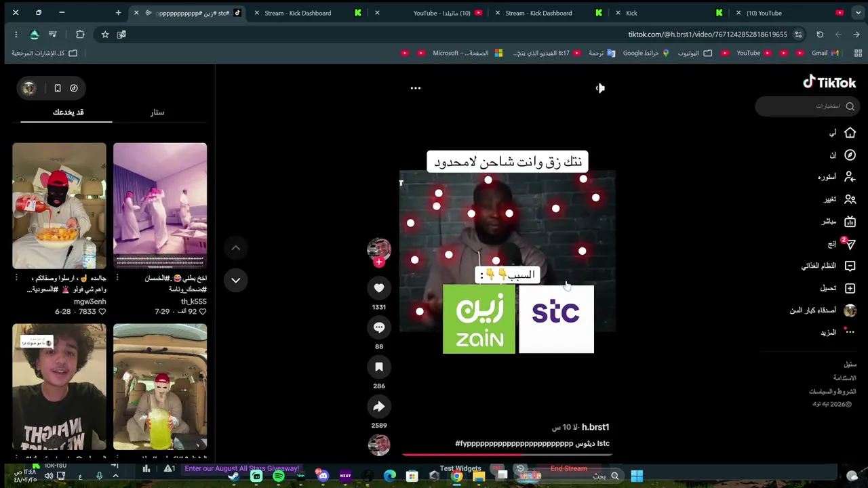Screen dimensions: 868x488
Task: Open a new browser tab
Action: [x=118, y=13]
